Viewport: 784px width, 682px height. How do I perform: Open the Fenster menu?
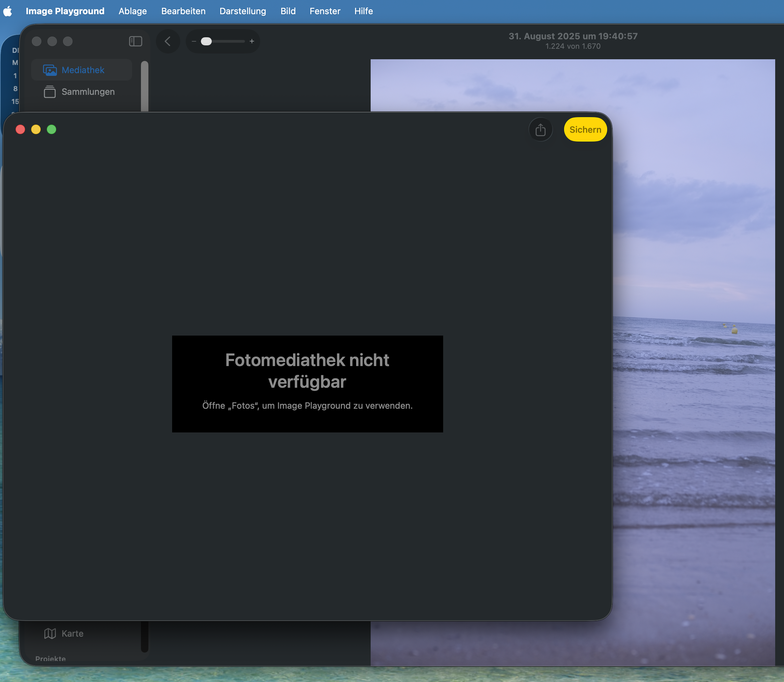click(325, 11)
